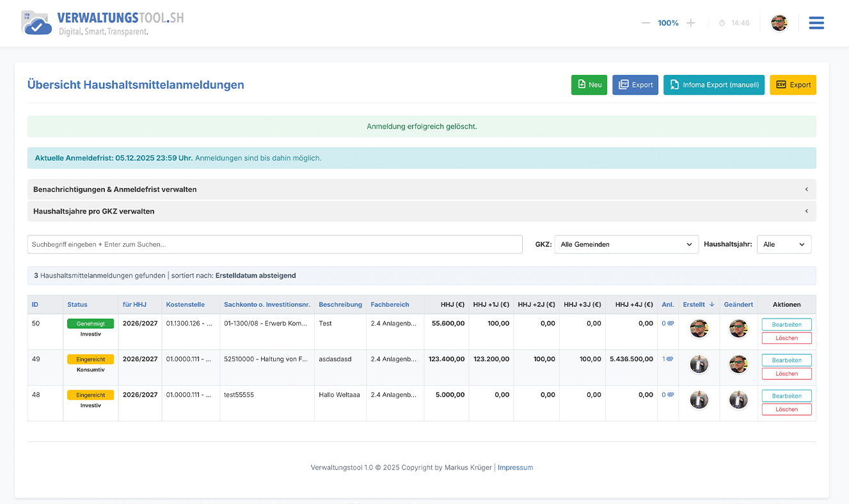This screenshot has width=849, height=504.
Task: Click Bearbeiten for entry ID 50
Action: [x=786, y=324]
